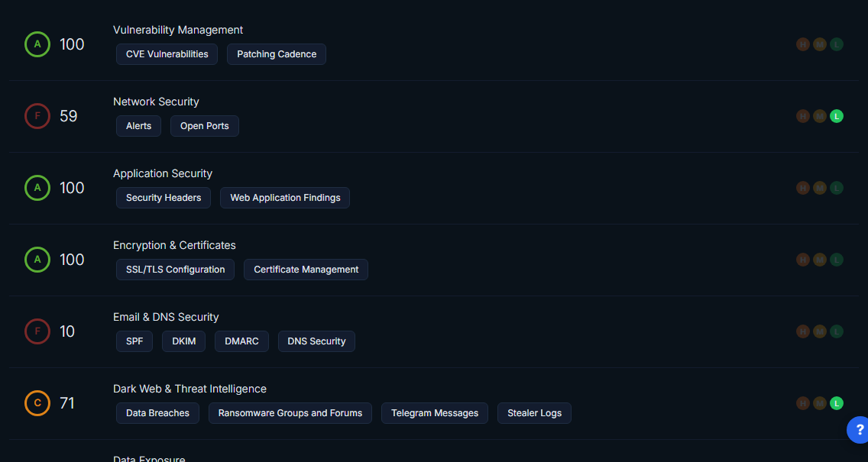Click the Network Security score of 59
The width and height of the screenshot is (868, 462).
[69, 116]
